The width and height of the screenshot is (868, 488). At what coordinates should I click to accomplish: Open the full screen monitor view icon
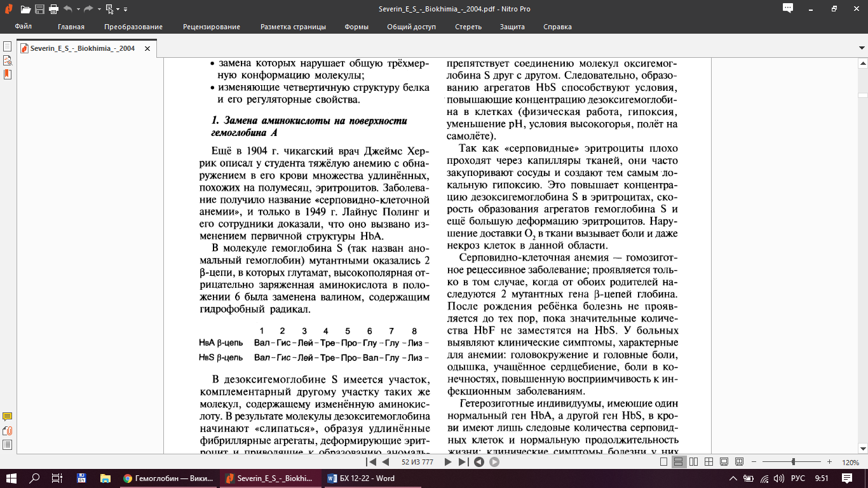coord(724,462)
